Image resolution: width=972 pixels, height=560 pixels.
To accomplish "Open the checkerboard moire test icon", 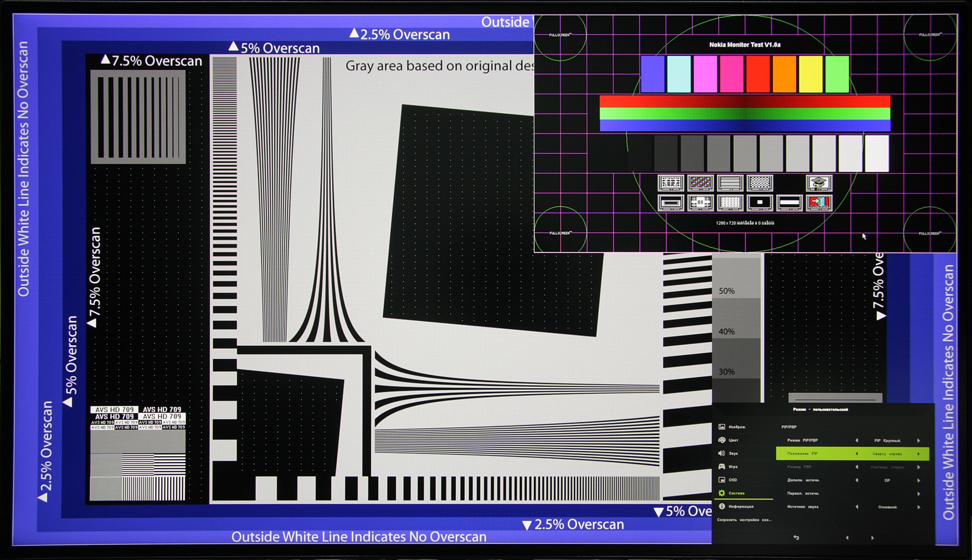I will point(760,183).
